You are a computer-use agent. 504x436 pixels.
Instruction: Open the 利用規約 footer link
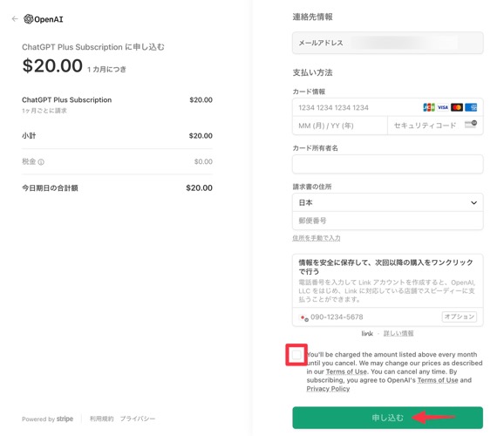coord(101,419)
